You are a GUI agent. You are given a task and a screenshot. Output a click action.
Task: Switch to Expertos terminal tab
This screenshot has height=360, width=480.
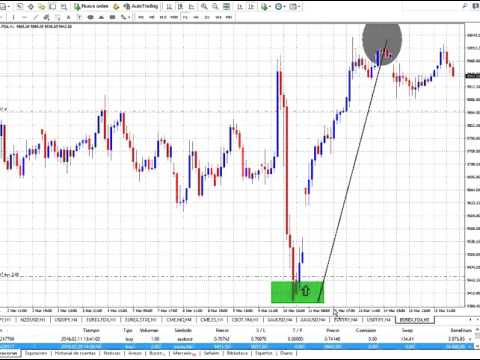pos(263,353)
